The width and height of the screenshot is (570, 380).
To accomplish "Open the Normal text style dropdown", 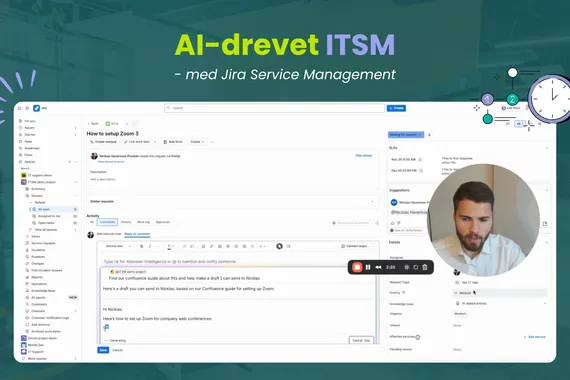I will (118, 246).
